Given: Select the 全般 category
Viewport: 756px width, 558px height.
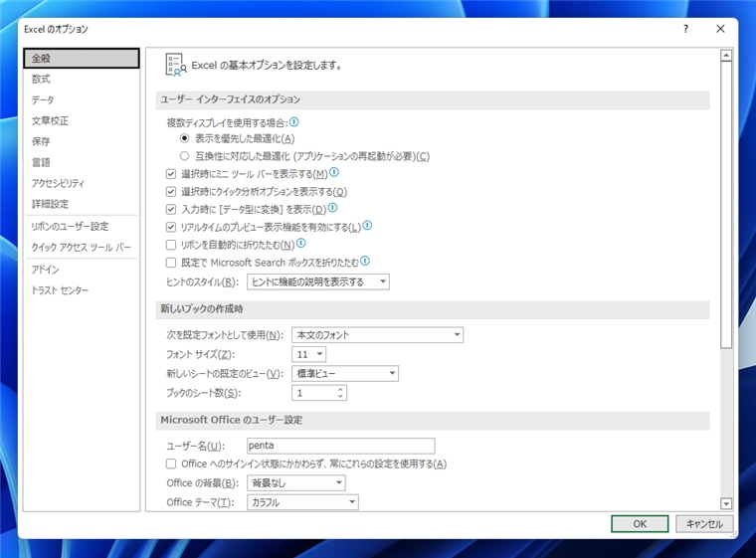Looking at the screenshot, I should pyautogui.click(x=82, y=58).
